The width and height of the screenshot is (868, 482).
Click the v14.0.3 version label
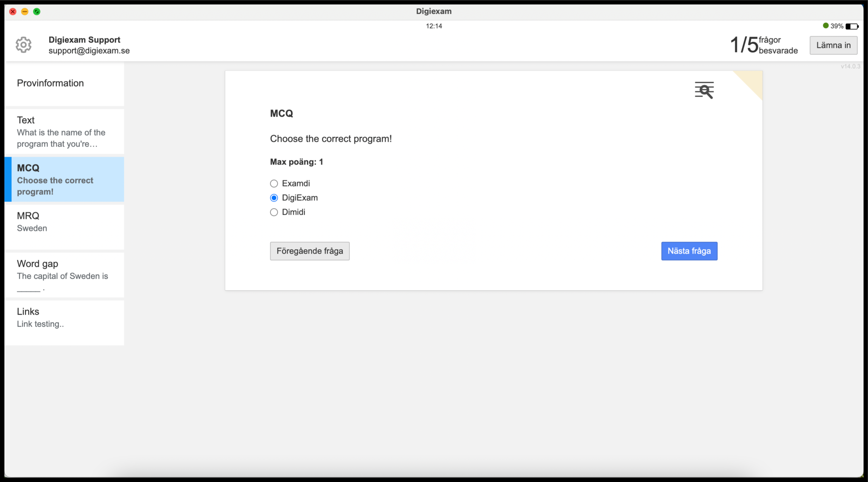tap(850, 66)
